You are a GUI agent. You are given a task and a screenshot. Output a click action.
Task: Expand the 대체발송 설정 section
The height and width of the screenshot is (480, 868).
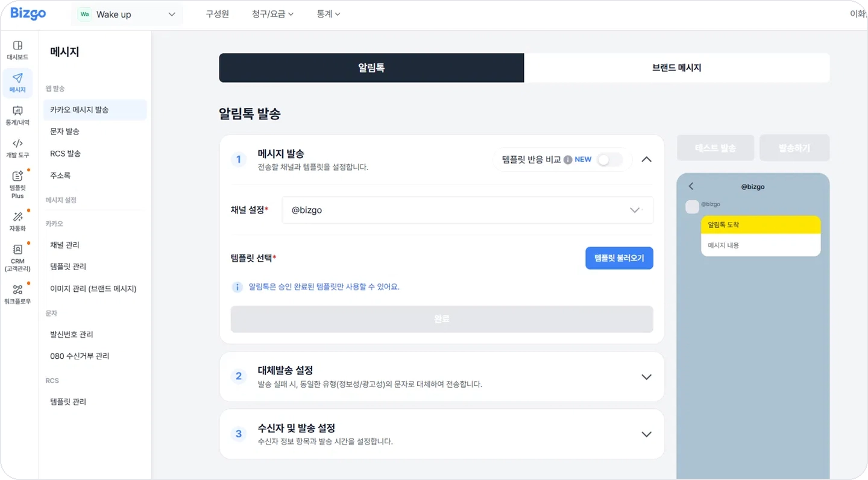click(x=646, y=377)
